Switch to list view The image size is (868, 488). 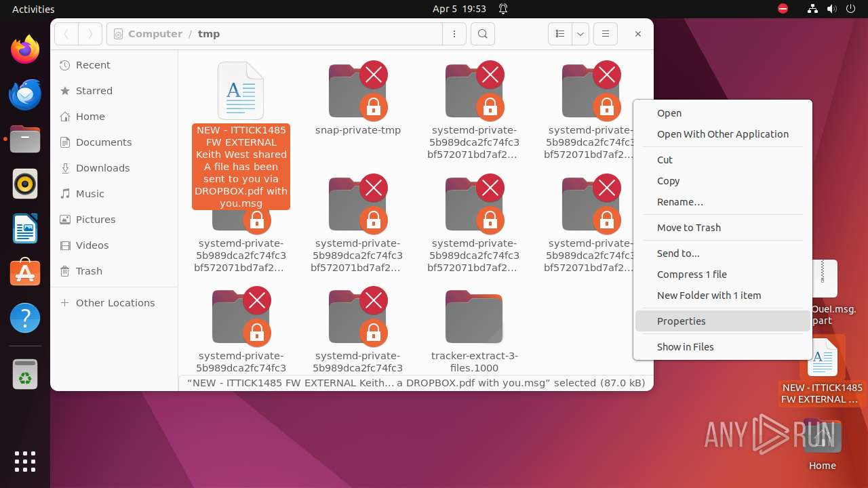coord(560,34)
